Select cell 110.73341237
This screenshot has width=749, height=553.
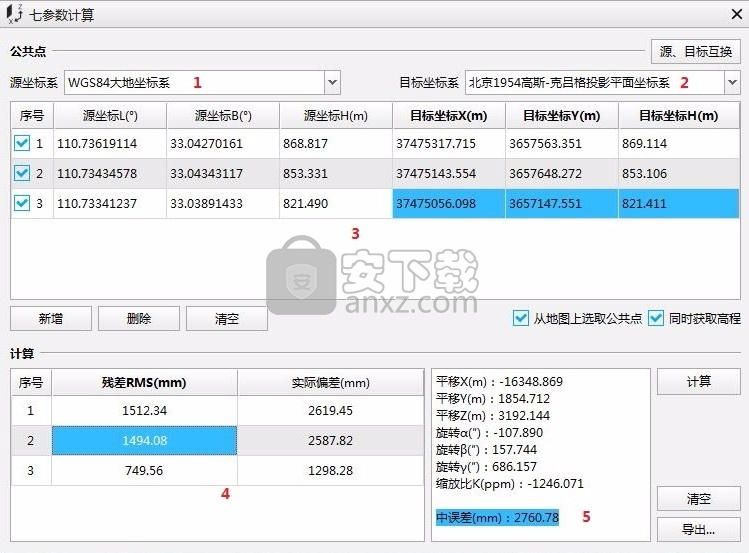click(110, 203)
